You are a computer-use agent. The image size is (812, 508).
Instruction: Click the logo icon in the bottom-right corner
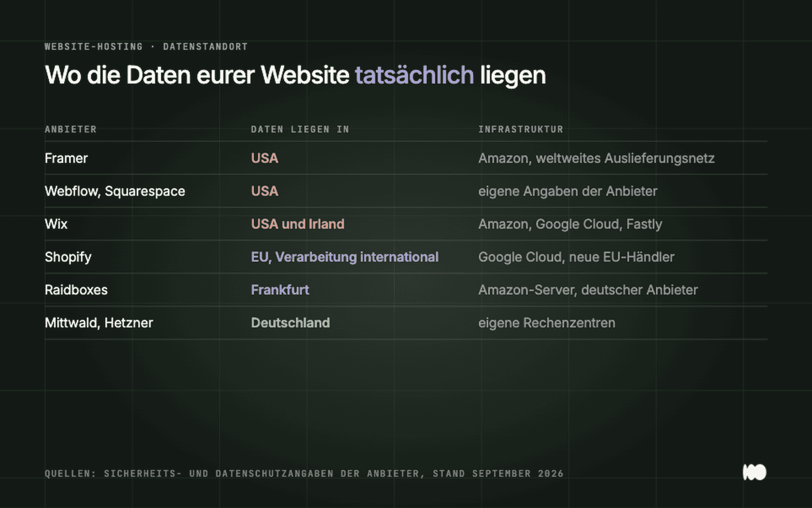click(755, 472)
